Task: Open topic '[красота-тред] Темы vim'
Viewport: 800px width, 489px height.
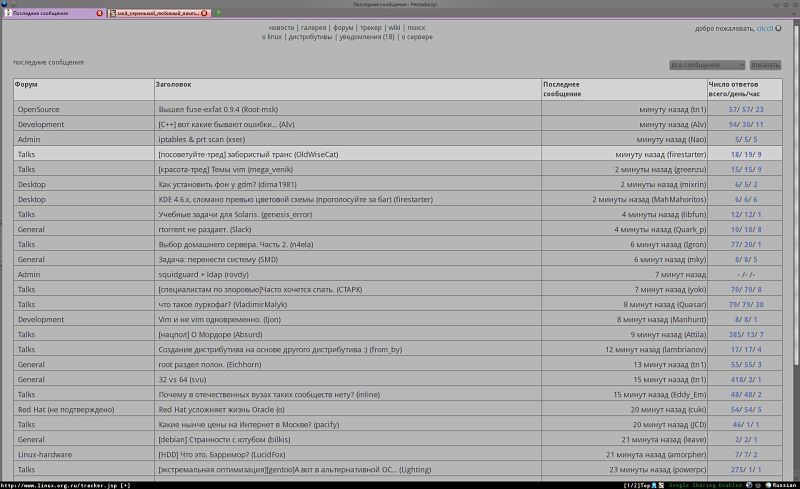Action: pos(226,169)
